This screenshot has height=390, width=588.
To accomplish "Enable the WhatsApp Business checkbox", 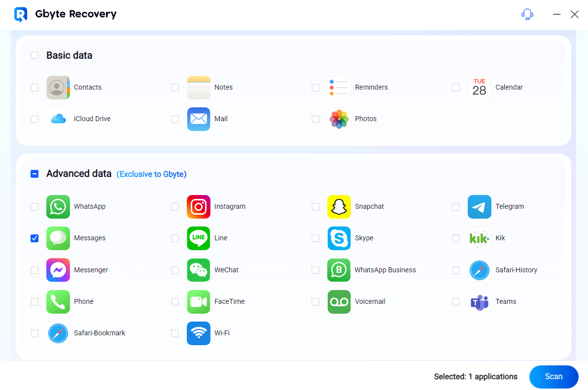I will click(x=315, y=270).
